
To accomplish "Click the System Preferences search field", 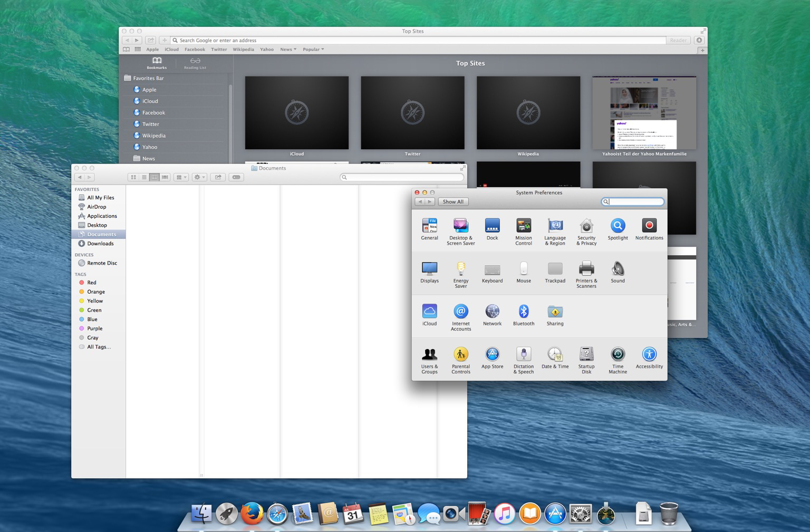I will click(632, 202).
